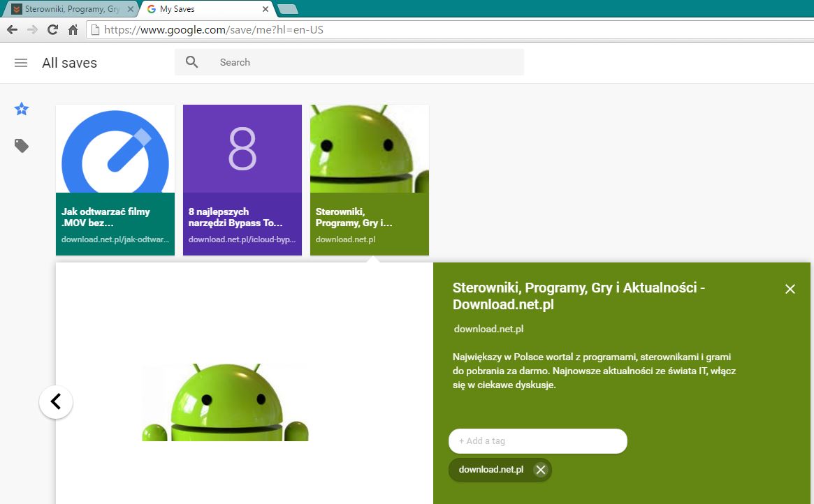The height and width of the screenshot is (504, 814).
Task: Close the Sterowniki, Programy browser tab
Action: tap(130, 9)
